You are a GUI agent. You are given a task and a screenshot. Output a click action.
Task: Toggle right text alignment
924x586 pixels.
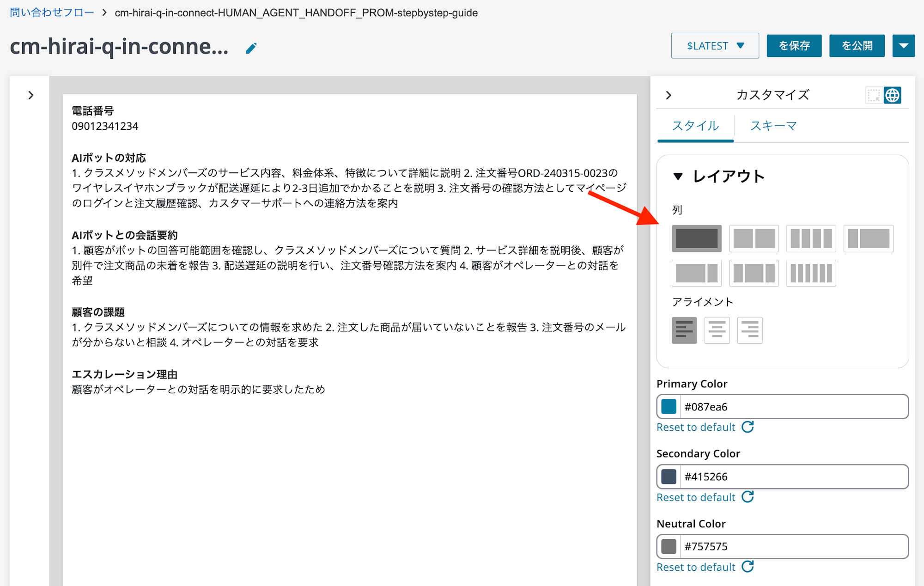coord(749,330)
